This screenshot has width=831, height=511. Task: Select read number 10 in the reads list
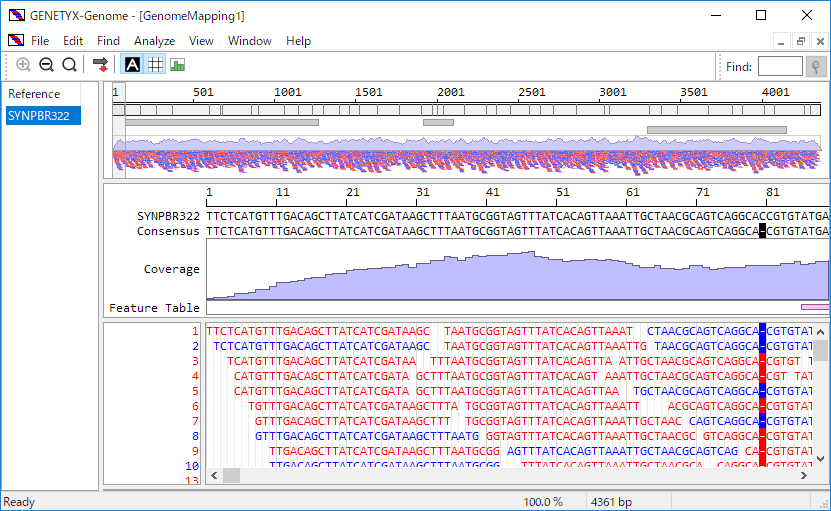click(x=192, y=466)
